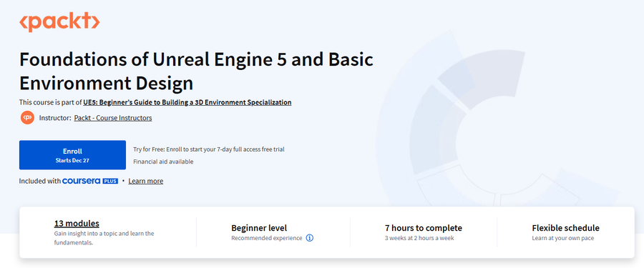Open the UE5 Beginner's Guide Specialization link
Viewport: 644px width, 268px height.
coord(187,102)
